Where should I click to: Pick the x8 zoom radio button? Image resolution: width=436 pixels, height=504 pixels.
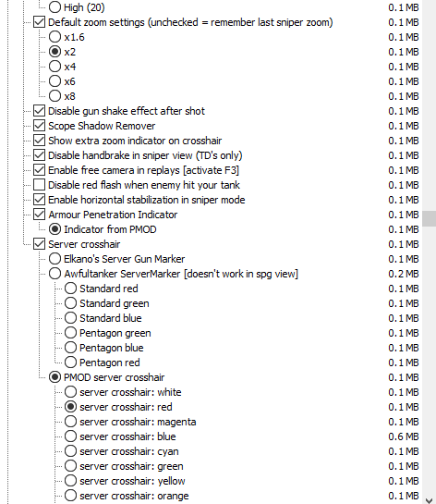54,96
